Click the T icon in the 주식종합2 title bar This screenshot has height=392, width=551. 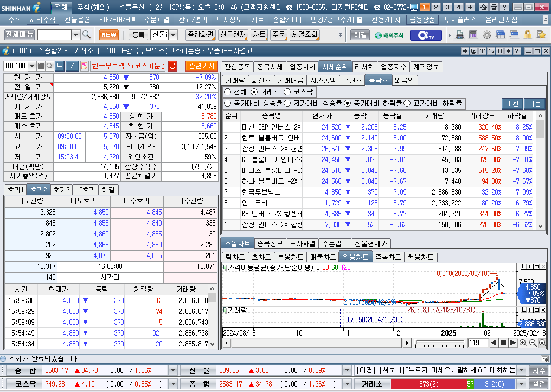(483, 51)
